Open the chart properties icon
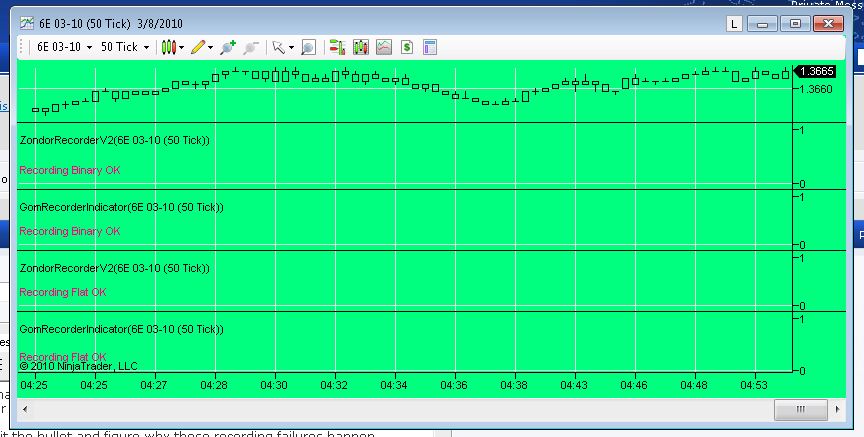 (430, 47)
